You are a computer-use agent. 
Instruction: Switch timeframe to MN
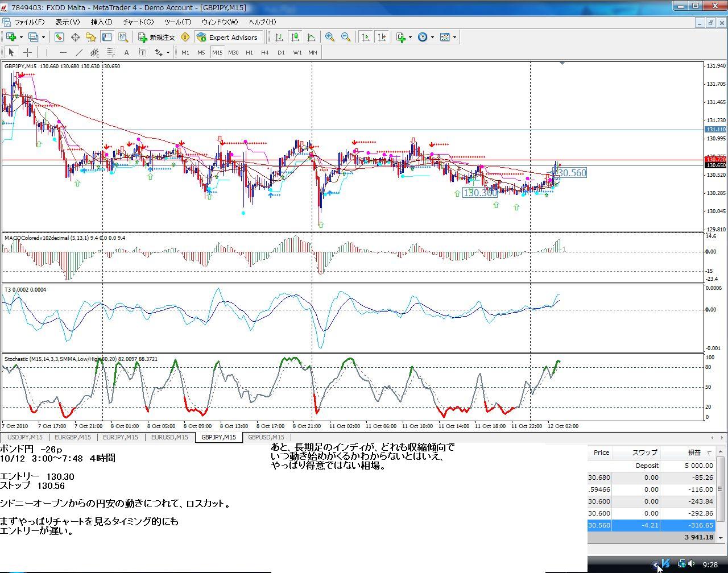(x=313, y=52)
